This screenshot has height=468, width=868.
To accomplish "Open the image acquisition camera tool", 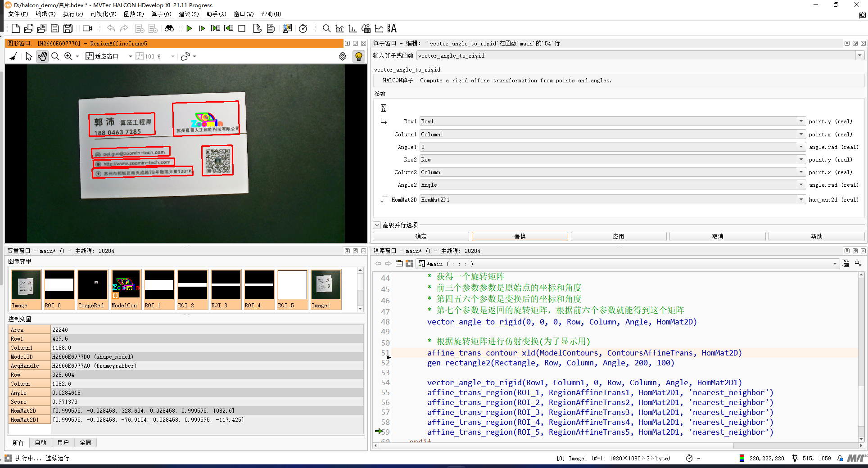I will (x=87, y=28).
